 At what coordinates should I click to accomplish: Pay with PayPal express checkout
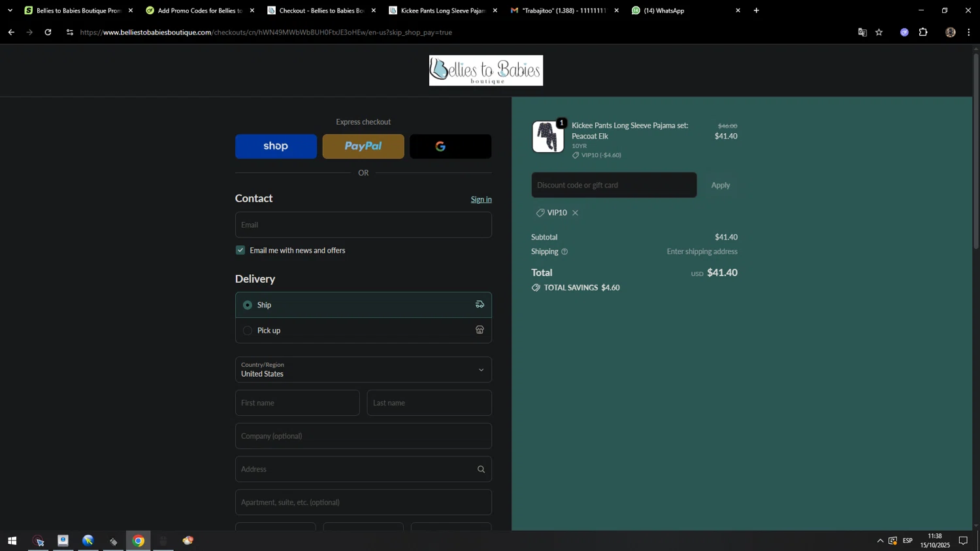[363, 146]
